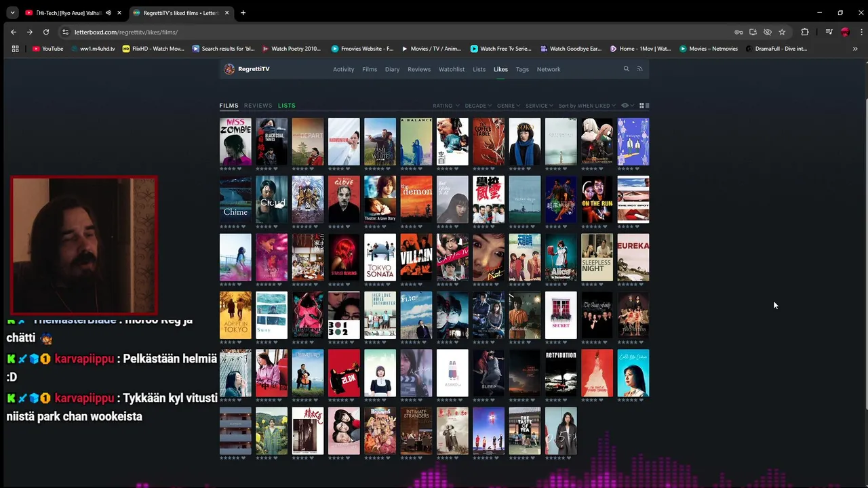Open the saved passwords key icon
Viewport: 868px width, 488px height.
[738, 32]
